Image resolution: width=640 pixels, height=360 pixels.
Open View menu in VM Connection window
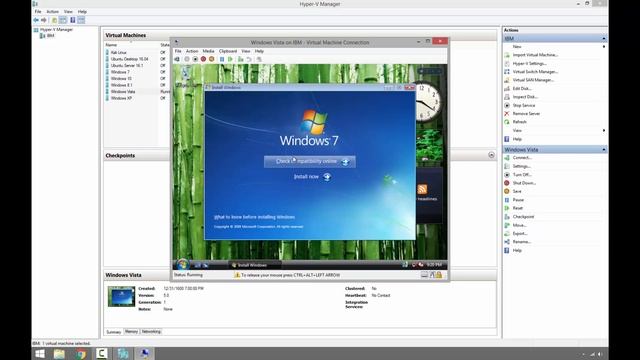point(246,51)
